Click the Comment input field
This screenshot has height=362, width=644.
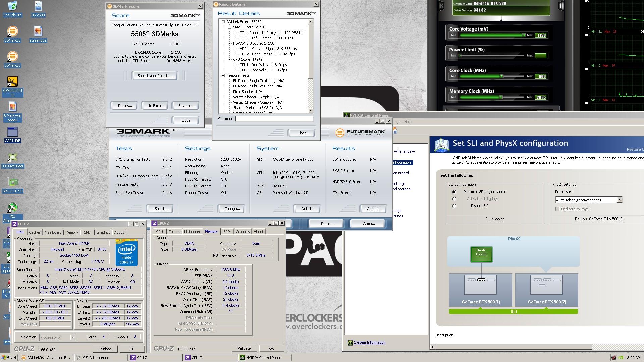(x=274, y=119)
